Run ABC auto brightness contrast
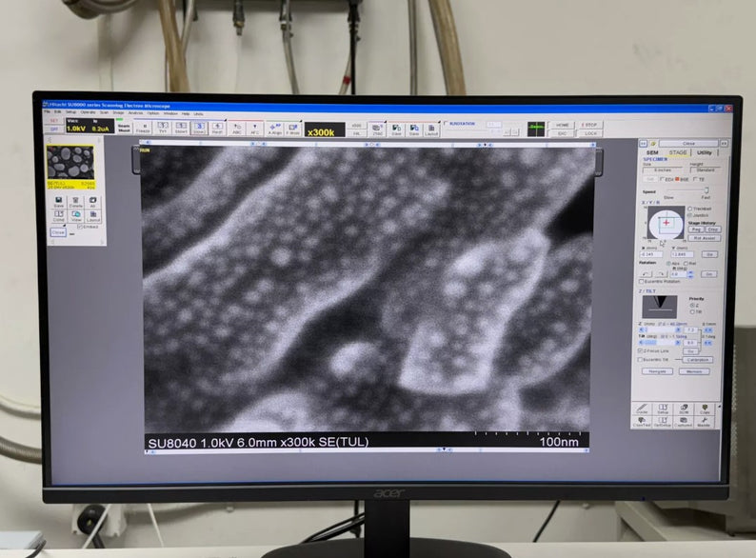756x558 pixels. [x=237, y=129]
